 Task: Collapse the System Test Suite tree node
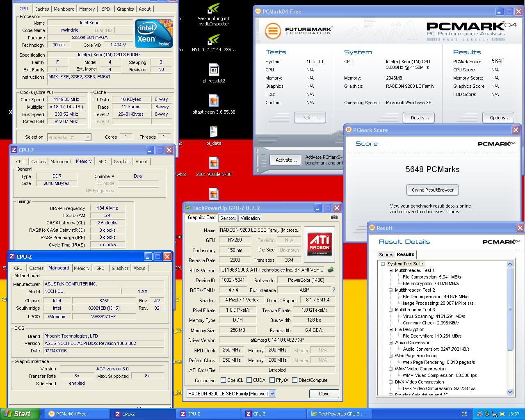383,264
